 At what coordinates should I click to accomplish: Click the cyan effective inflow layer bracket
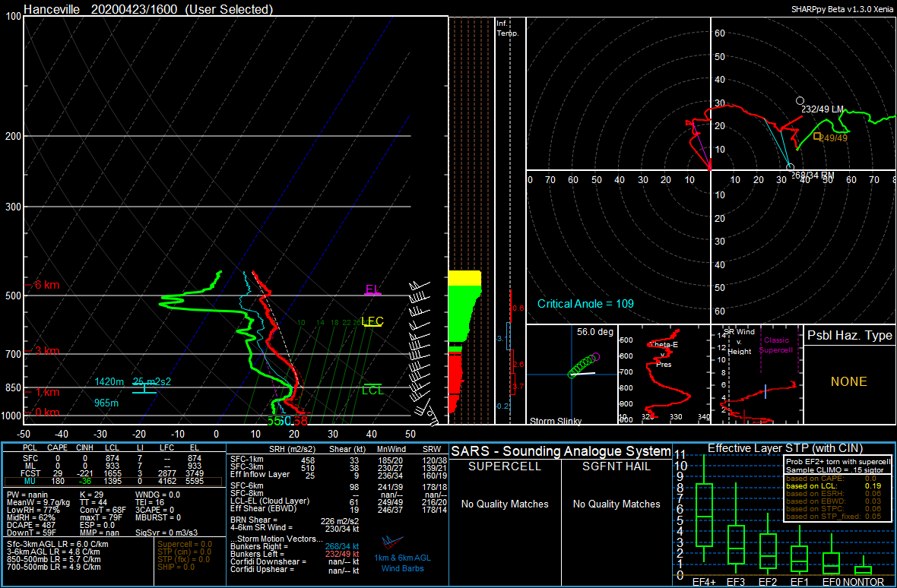click(x=144, y=388)
